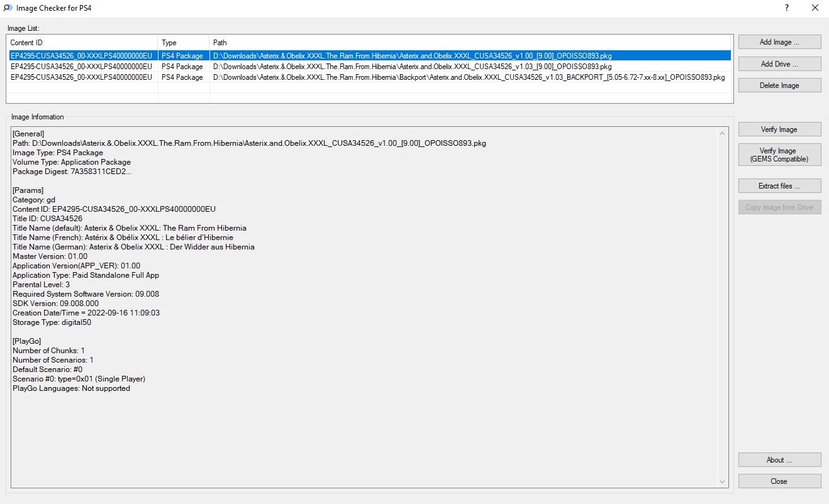Click the Volume Type: Application Package line
The width and height of the screenshot is (829, 504).
coord(72,162)
